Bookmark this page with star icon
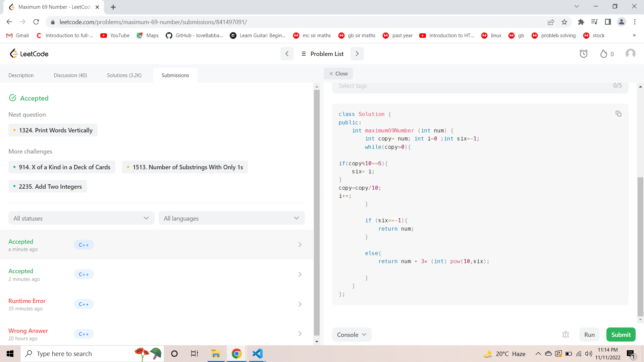This screenshot has height=362, width=644. 565,22
